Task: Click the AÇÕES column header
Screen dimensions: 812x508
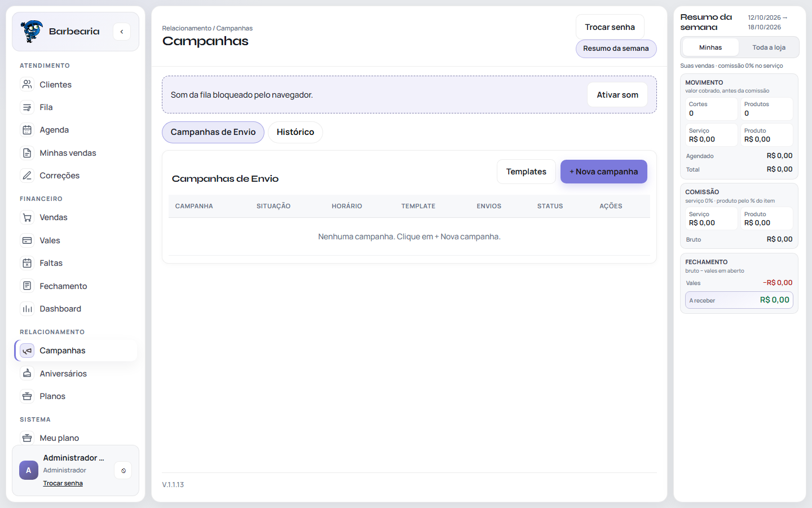Action: click(611, 206)
